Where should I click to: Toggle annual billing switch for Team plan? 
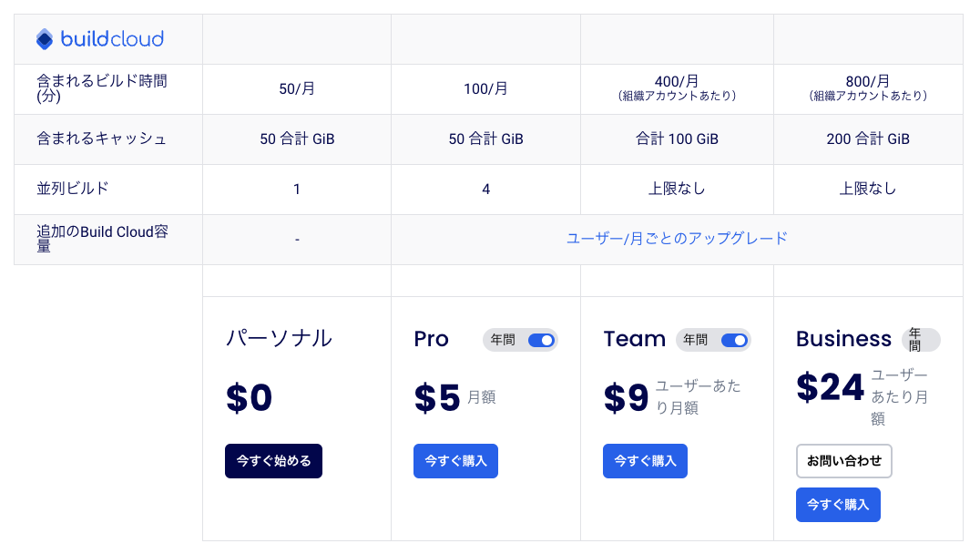pyautogui.click(x=734, y=340)
